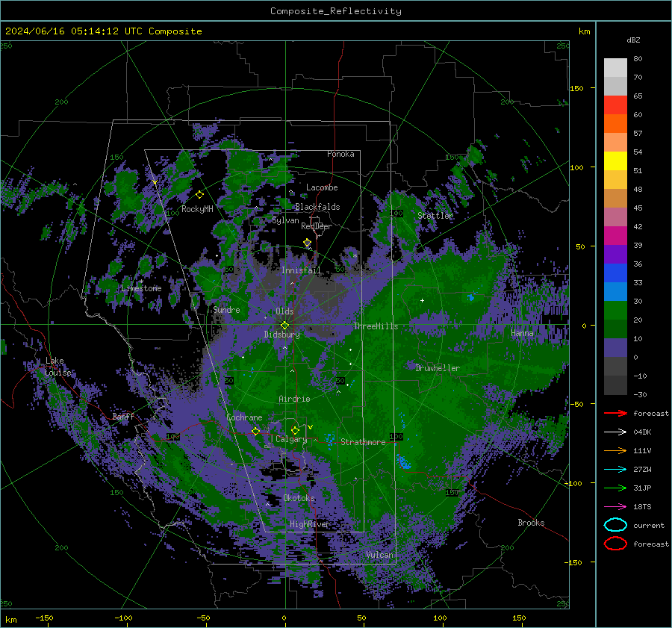This screenshot has width=672, height=628.
Task: Click the Innisfail city label
Action: click(301, 270)
